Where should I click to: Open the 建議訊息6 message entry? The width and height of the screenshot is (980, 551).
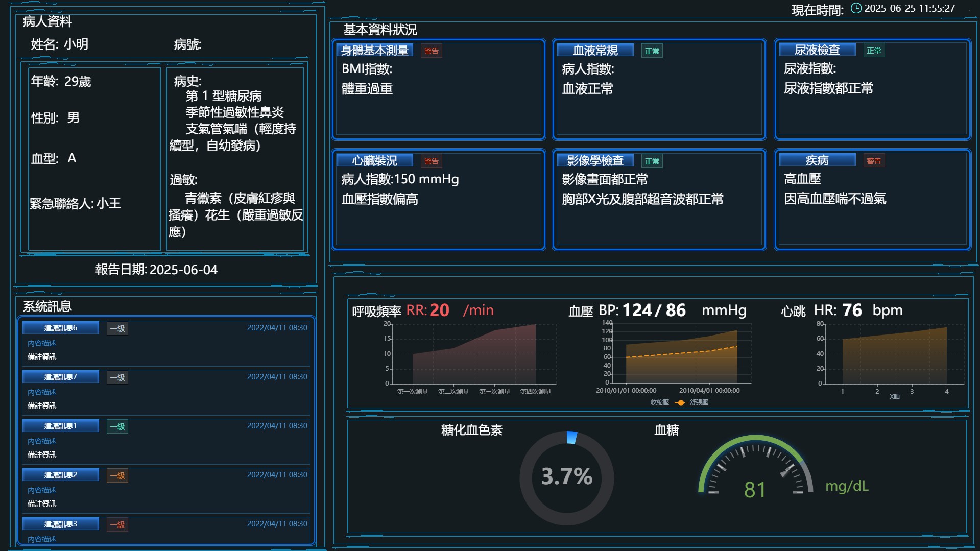61,328
